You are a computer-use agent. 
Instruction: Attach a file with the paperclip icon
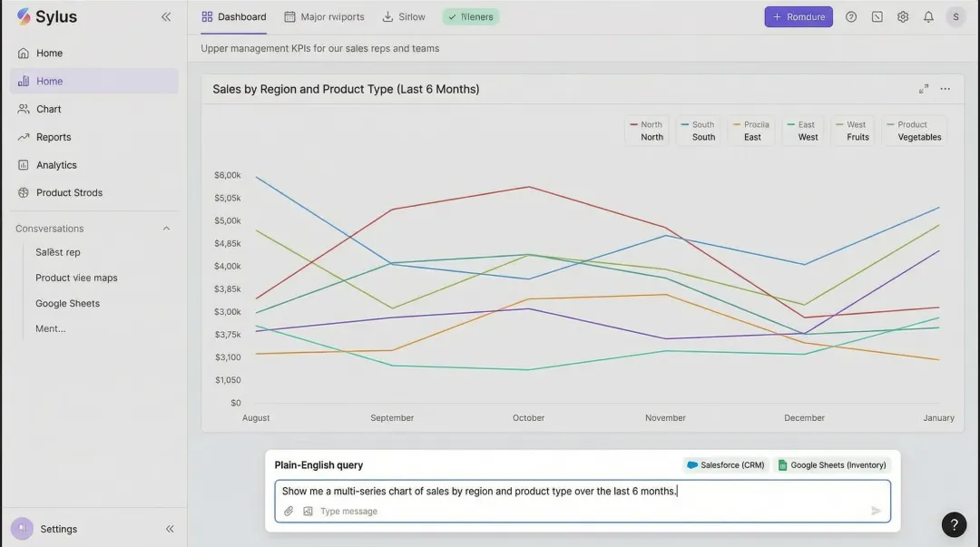(x=289, y=510)
